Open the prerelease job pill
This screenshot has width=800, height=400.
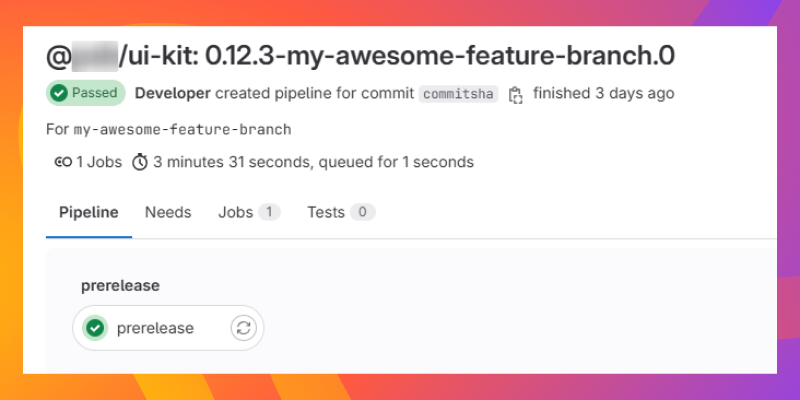(x=168, y=328)
